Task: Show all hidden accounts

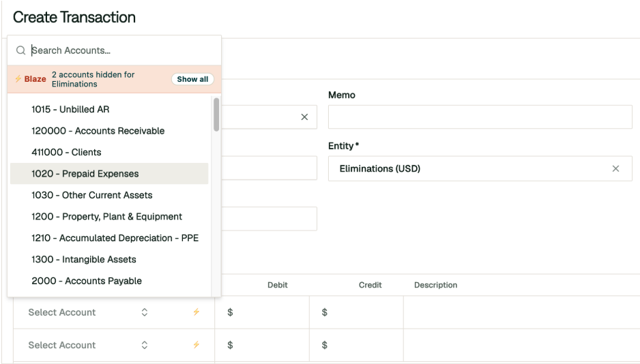Action: 192,79
